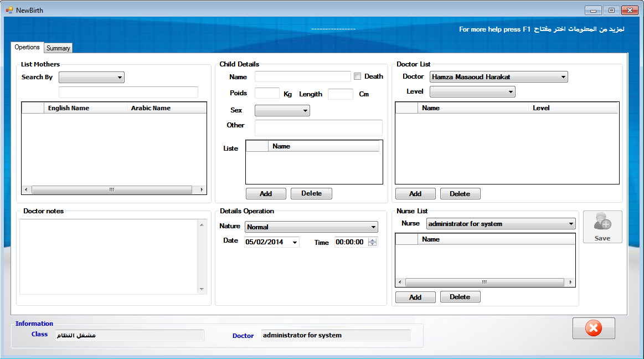Select the Opertions tab
Viewport: 644px width, 359px height.
[27, 48]
